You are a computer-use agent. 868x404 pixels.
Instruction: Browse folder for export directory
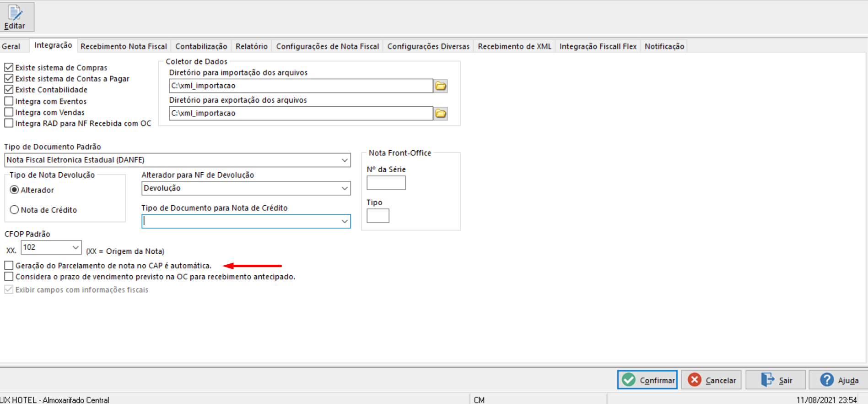(x=441, y=113)
